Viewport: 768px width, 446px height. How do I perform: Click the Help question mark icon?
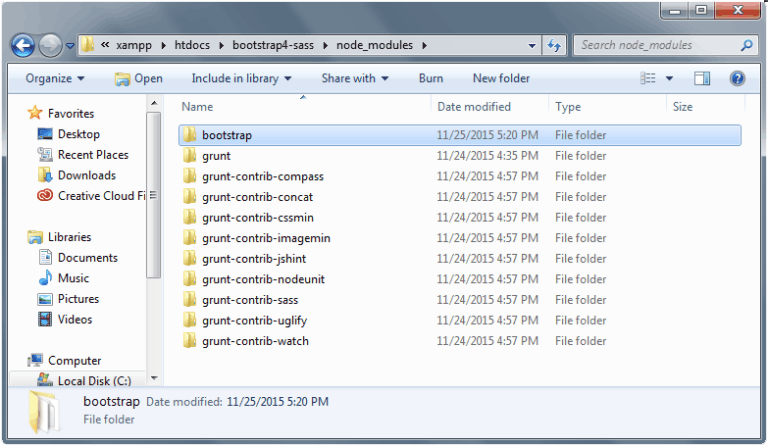pos(737,78)
